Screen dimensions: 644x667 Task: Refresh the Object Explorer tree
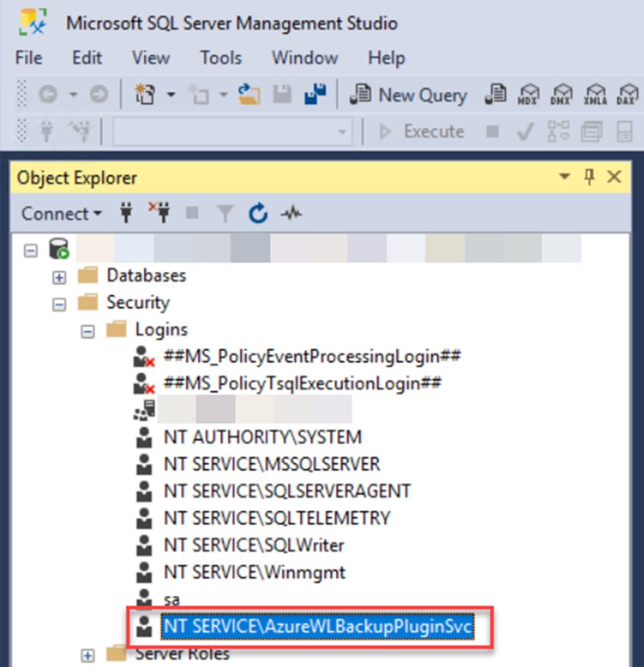click(258, 214)
